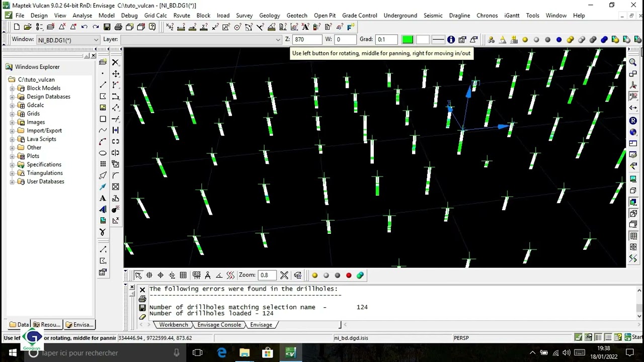Click the W value input field

[345, 40]
